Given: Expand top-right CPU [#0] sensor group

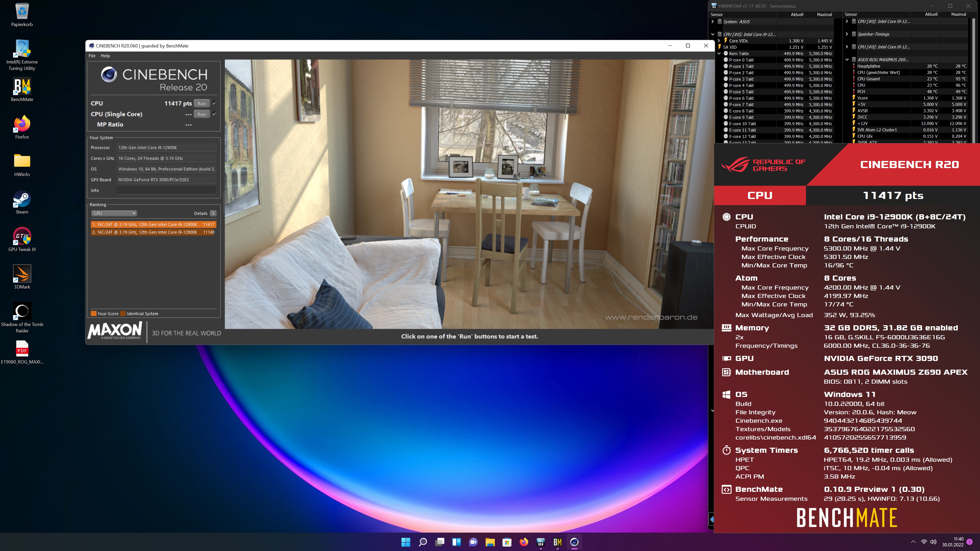Looking at the screenshot, I should [847, 21].
